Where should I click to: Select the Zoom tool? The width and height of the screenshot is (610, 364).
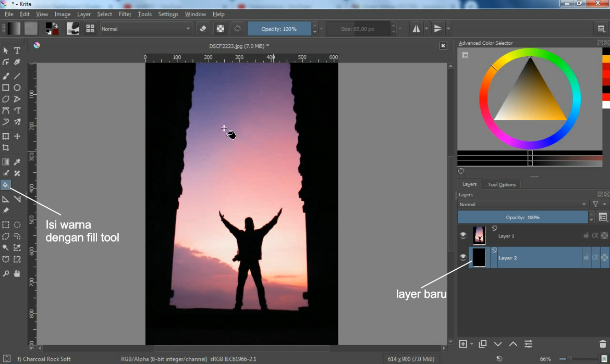(x=6, y=273)
